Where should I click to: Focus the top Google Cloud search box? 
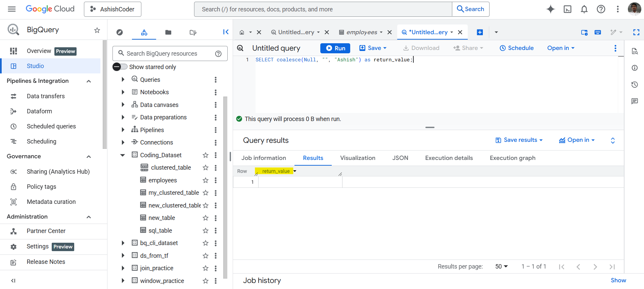point(323,9)
